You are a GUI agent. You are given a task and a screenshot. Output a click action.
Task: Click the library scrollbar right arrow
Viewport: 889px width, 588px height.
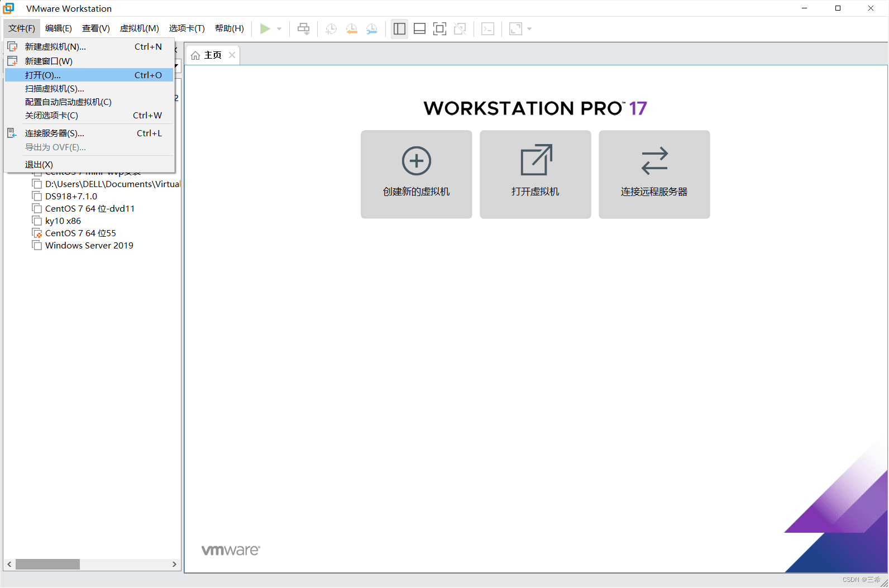[x=174, y=565]
